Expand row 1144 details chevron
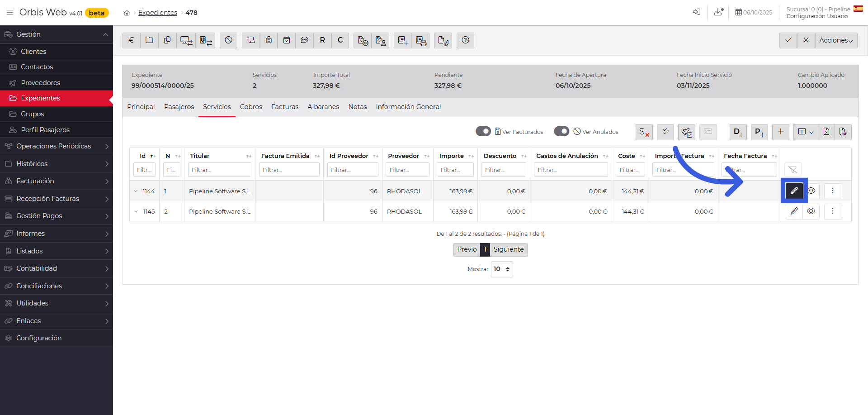The width and height of the screenshot is (868, 415). (x=136, y=191)
